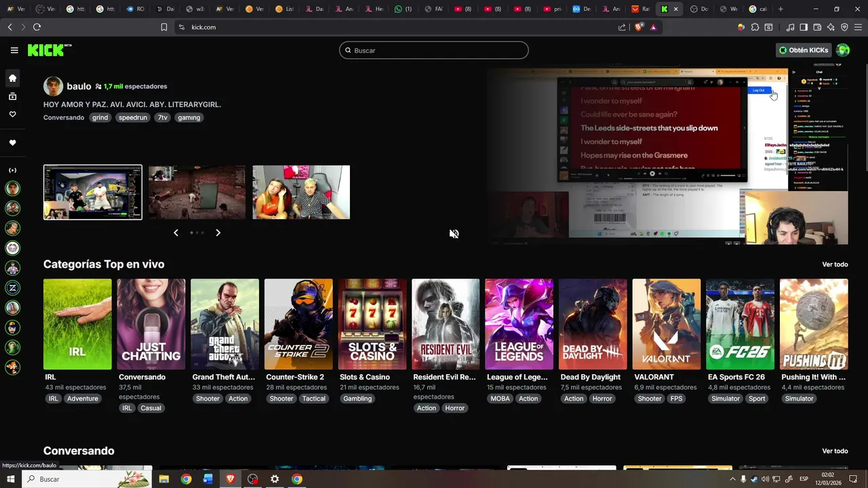The image size is (868, 488).
Task: Show previous featured stream
Action: point(176,232)
